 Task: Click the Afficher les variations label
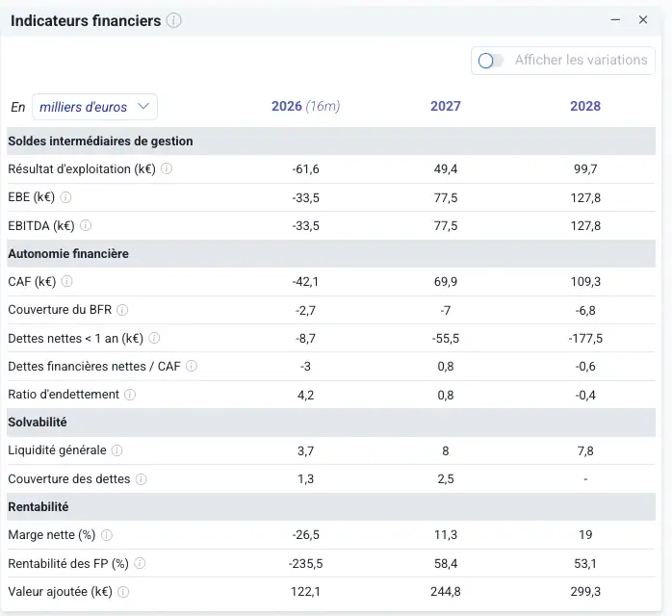(x=582, y=60)
